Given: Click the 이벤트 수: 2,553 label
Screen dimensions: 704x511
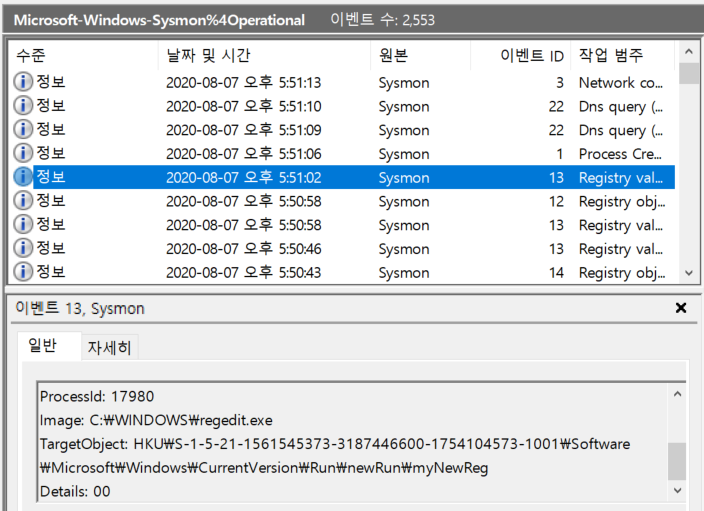Looking at the screenshot, I should pos(383,20).
